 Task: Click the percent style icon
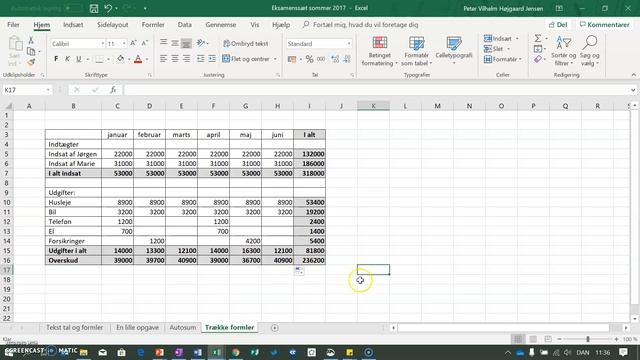click(309, 59)
